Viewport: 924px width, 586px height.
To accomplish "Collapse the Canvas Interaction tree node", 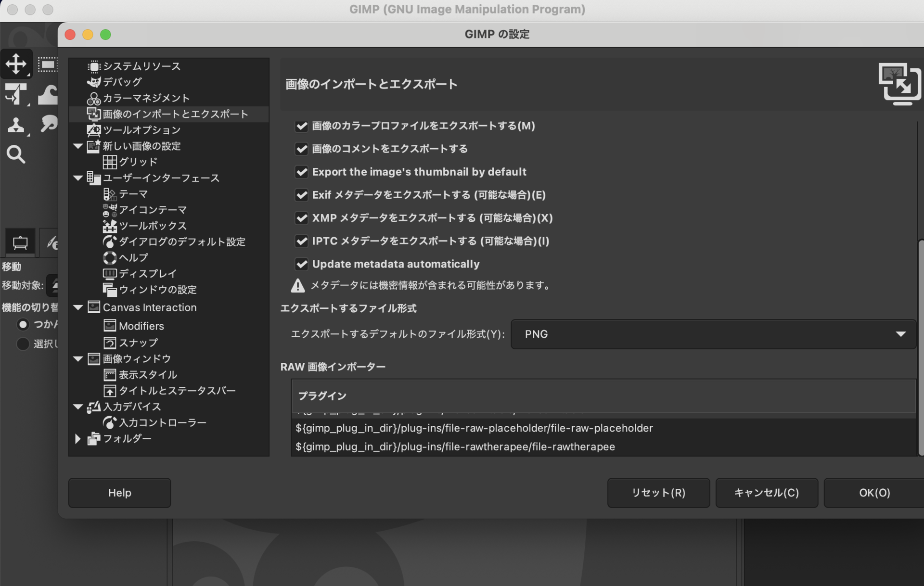I will click(78, 307).
